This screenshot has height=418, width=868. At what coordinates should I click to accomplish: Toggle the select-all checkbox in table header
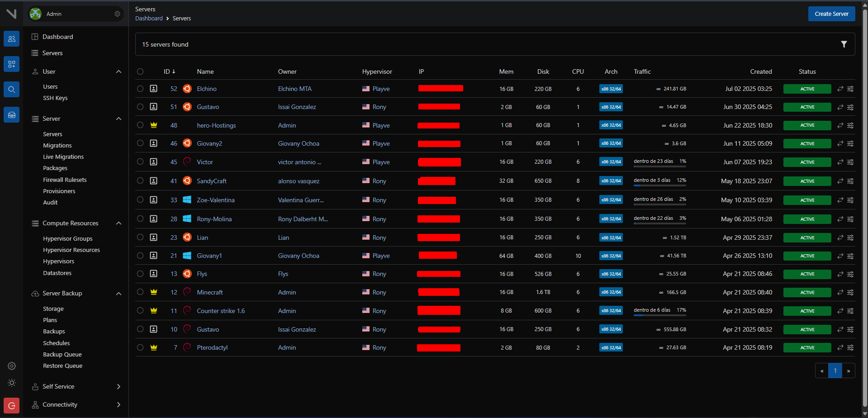tap(140, 71)
